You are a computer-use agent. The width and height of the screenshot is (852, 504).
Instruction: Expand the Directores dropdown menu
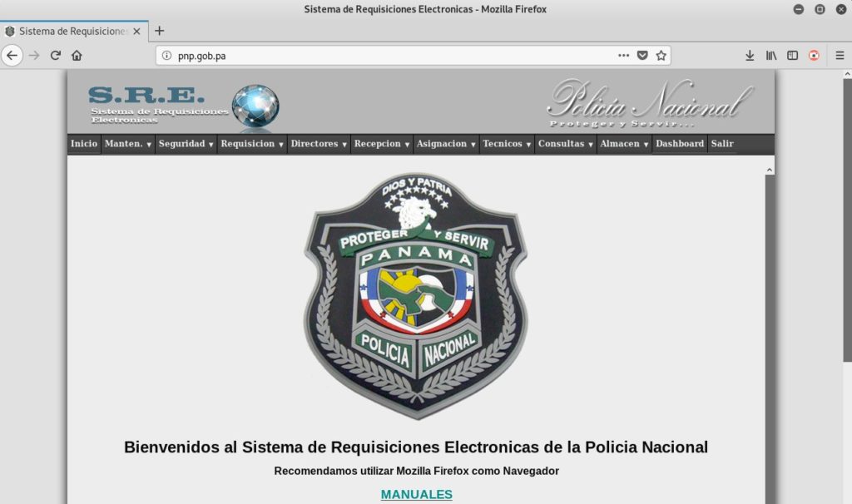pos(319,144)
